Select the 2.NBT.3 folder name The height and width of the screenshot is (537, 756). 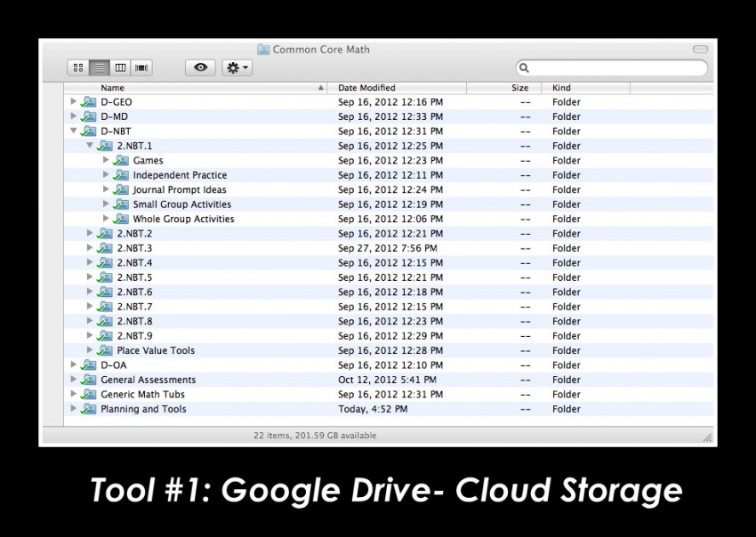[x=134, y=248]
